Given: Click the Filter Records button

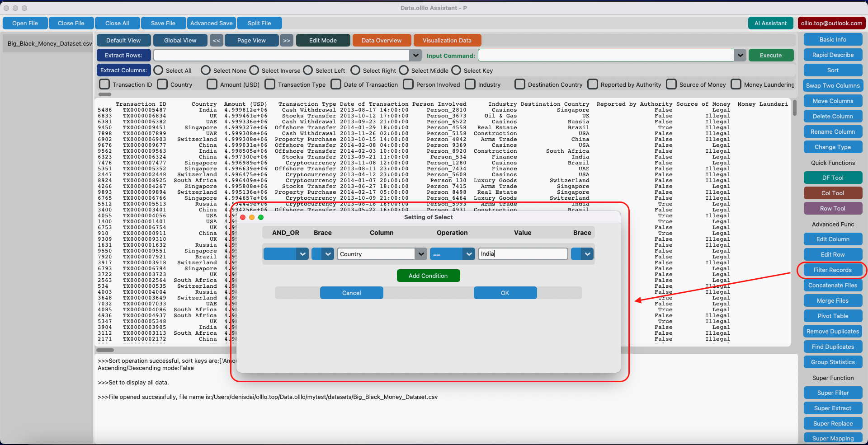Looking at the screenshot, I should (x=832, y=270).
